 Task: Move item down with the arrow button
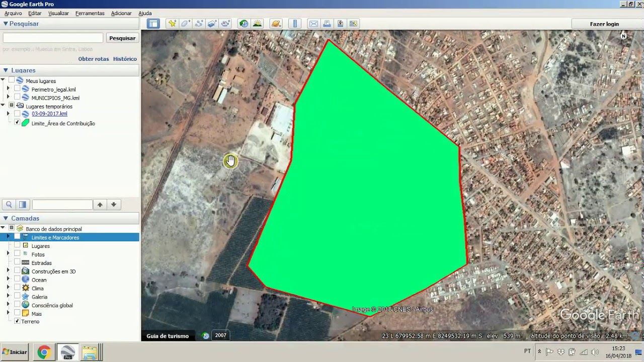(114, 205)
